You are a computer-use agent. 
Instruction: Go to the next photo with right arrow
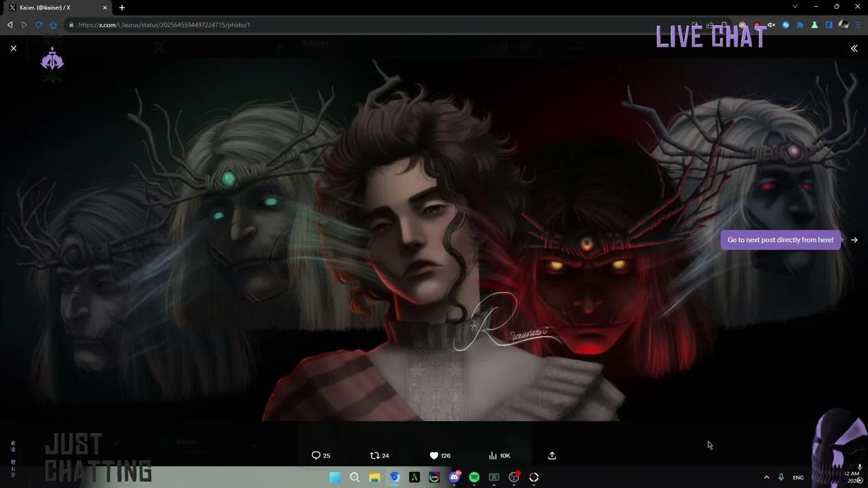pyautogui.click(x=854, y=240)
